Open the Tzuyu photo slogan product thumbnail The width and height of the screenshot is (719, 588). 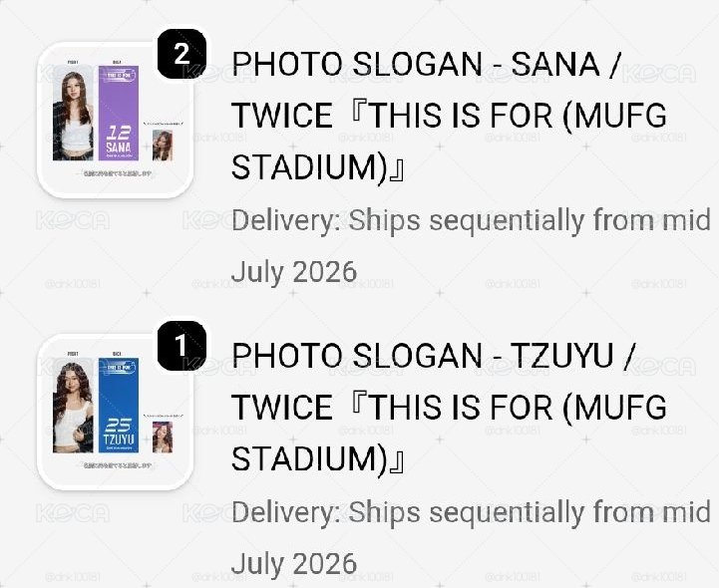(115, 412)
